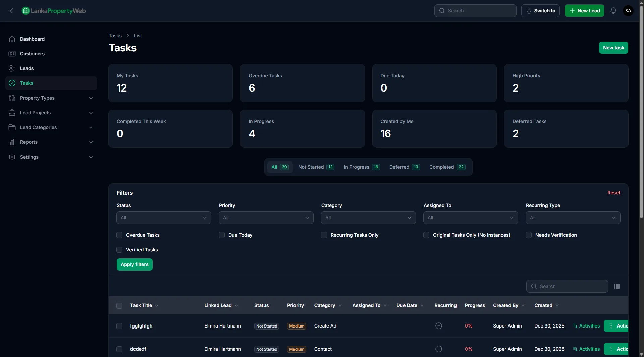
Task: Click the Customers icon in sidebar
Action: pos(12,54)
